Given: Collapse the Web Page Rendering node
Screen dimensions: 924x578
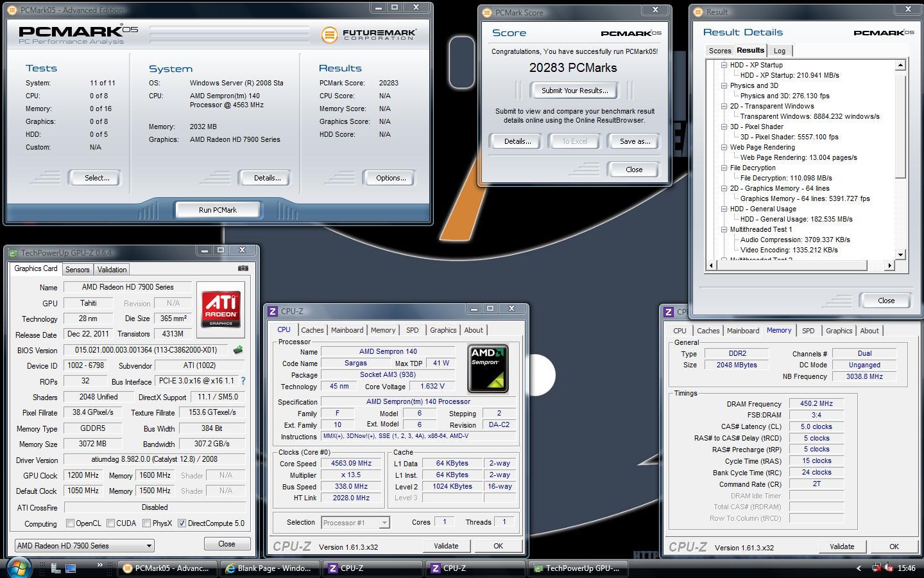Looking at the screenshot, I should pyautogui.click(x=724, y=147).
